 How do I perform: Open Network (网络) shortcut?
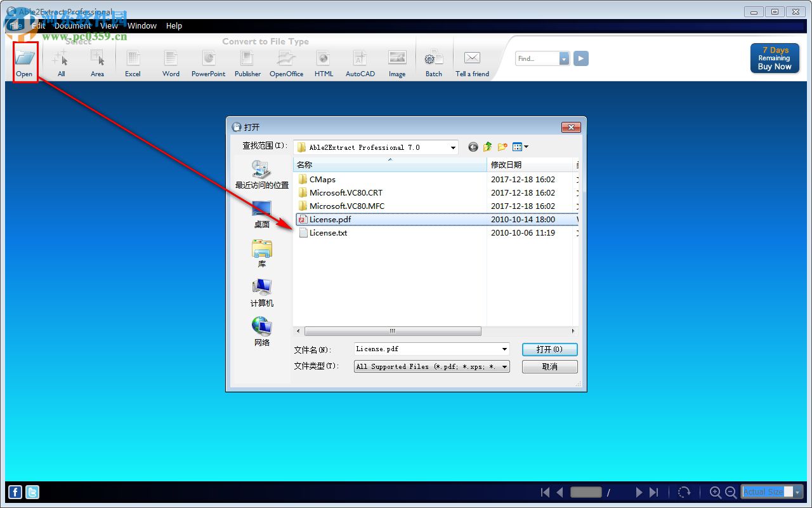(x=262, y=333)
